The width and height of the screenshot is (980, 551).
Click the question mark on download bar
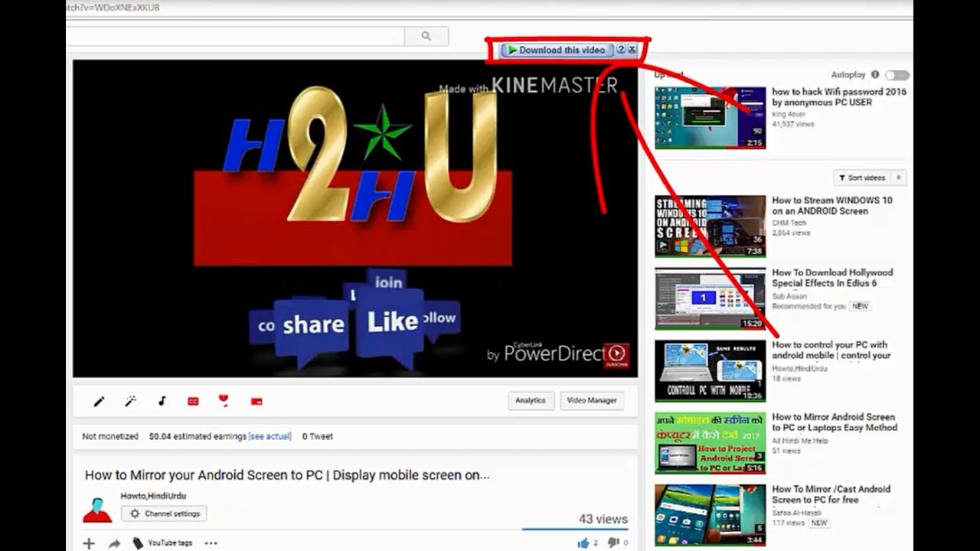[621, 49]
